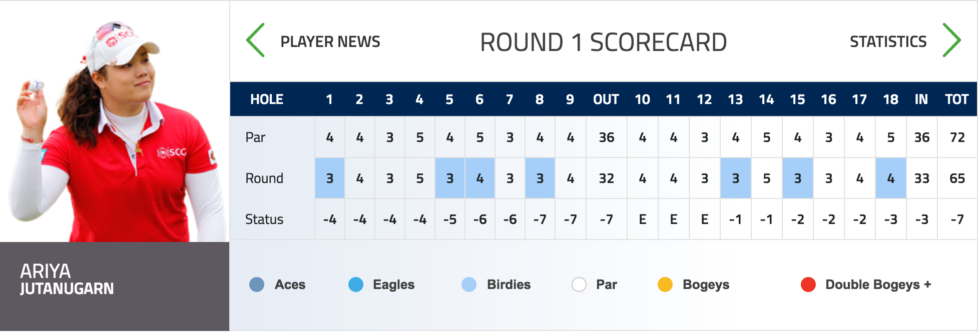
Task: Click the Birdies light-blue legend dot
Action: click(x=469, y=284)
